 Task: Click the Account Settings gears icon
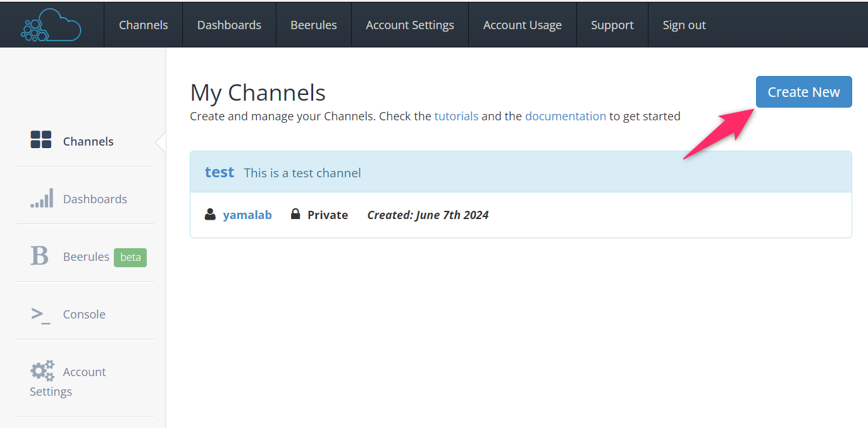tap(42, 371)
